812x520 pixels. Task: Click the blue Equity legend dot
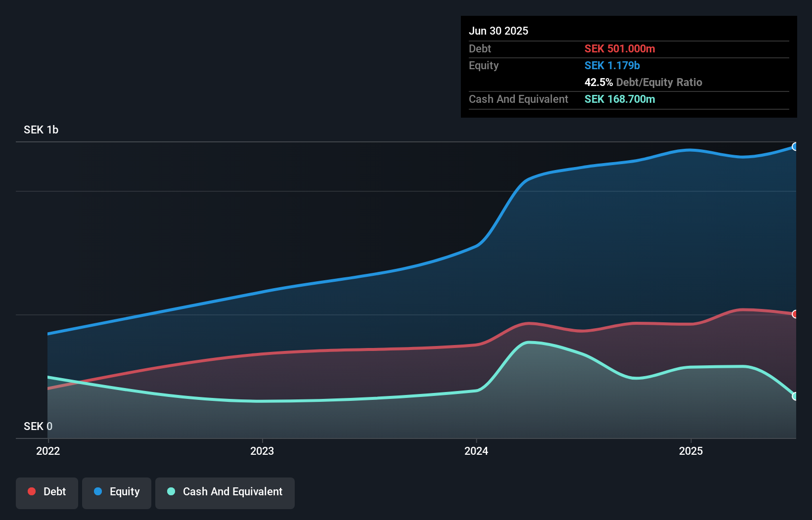tap(98, 491)
